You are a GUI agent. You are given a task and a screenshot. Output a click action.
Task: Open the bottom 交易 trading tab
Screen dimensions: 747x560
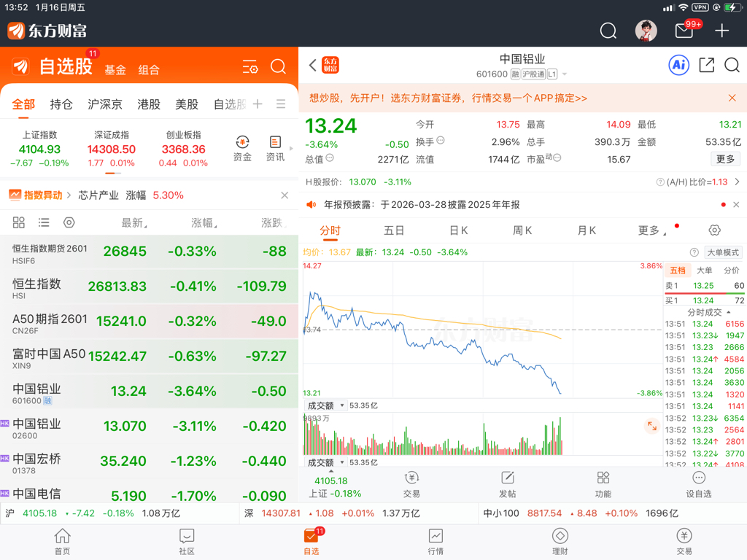tap(684, 542)
